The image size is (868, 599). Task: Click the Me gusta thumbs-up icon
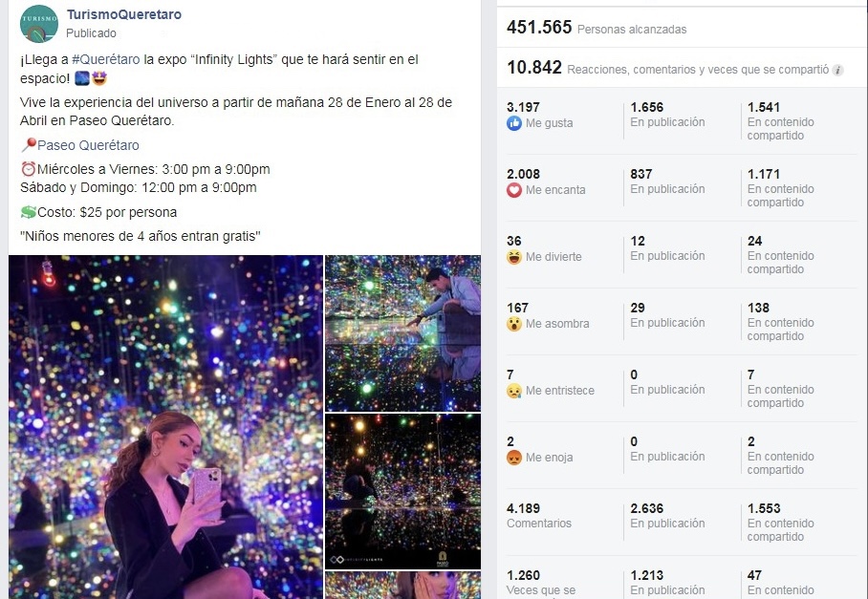[x=514, y=123]
